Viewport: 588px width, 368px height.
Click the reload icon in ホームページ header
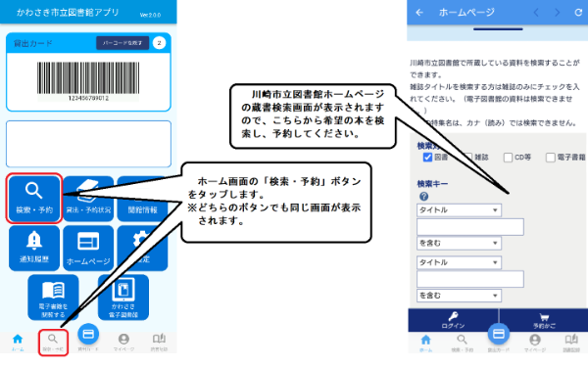[x=578, y=13]
